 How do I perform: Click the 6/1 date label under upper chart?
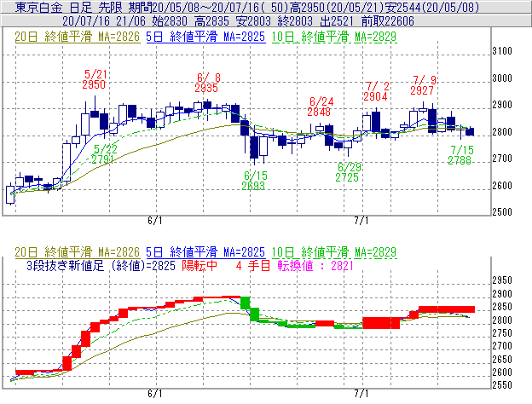coord(155,221)
